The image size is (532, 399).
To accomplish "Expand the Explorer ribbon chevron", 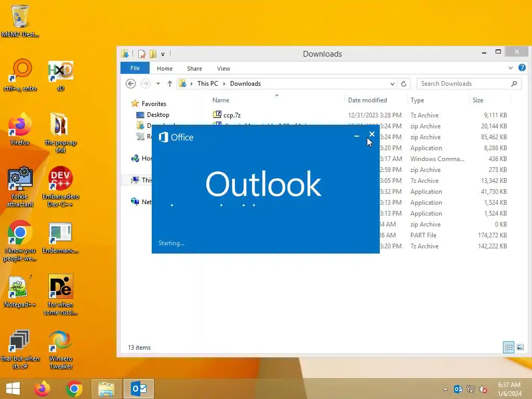I will pyautogui.click(x=511, y=68).
